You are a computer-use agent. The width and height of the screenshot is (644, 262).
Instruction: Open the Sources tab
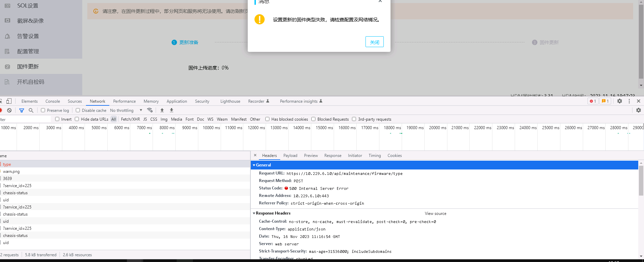pos(75,101)
